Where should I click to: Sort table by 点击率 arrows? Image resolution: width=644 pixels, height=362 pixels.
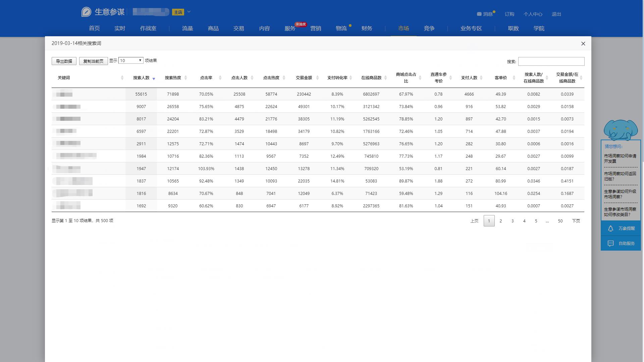220,78
